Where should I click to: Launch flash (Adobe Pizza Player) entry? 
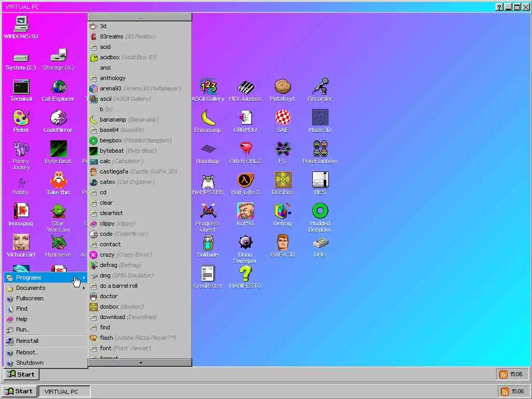click(139, 338)
